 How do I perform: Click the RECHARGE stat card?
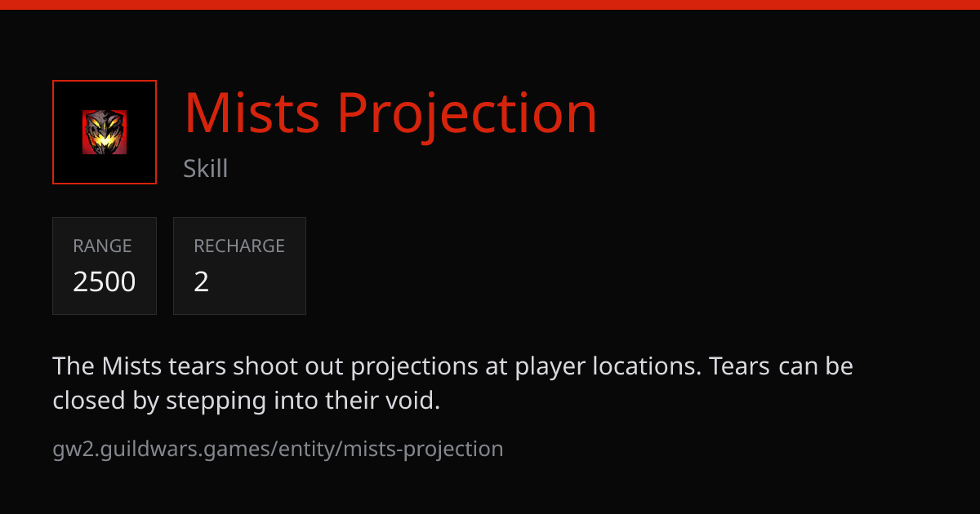point(239,266)
